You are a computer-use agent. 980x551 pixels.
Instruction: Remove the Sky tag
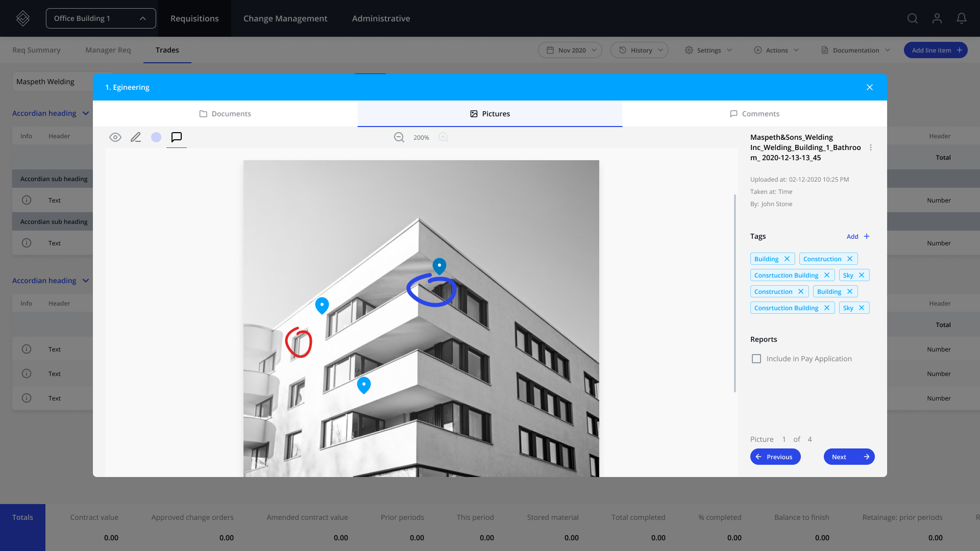[862, 275]
